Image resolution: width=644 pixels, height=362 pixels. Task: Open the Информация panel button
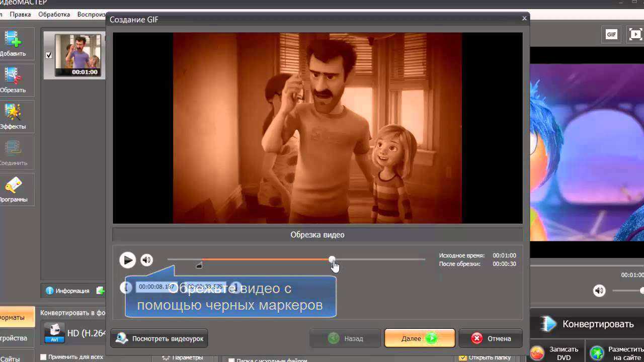[x=67, y=291]
